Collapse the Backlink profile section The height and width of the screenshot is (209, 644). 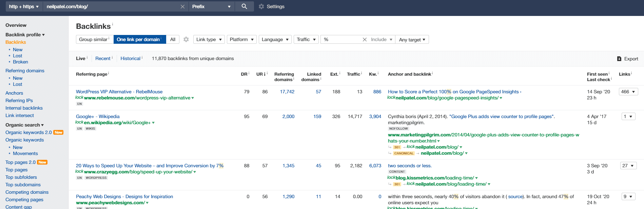(x=25, y=35)
